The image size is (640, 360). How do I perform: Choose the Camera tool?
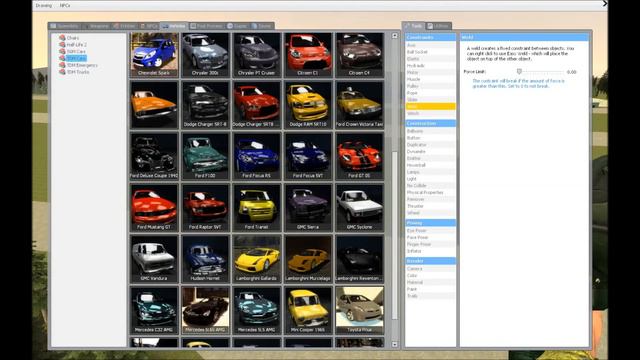(430, 269)
